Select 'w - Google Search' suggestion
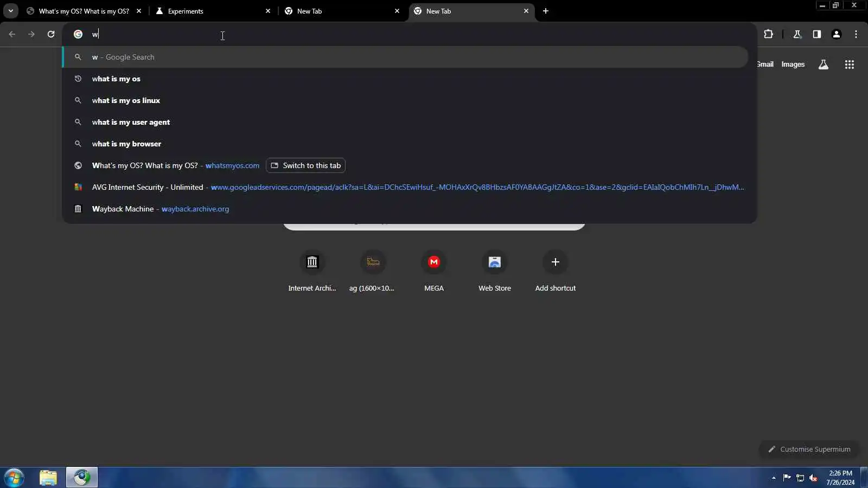This screenshot has width=868, height=488. pos(405,57)
